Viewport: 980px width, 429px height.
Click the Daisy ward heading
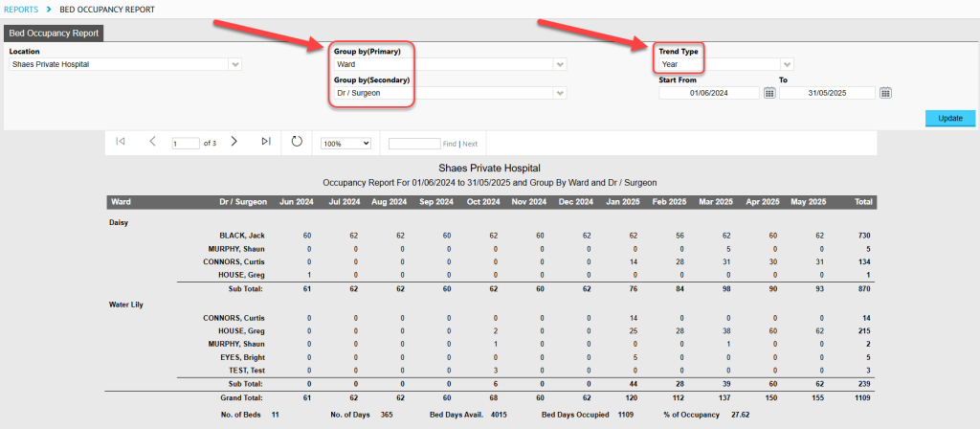119,222
